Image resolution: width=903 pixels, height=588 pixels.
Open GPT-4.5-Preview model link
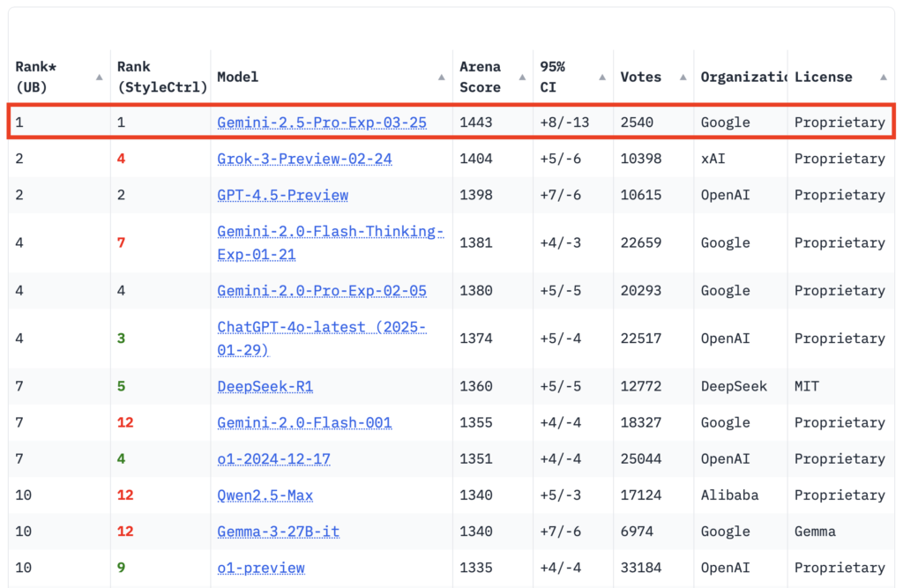click(283, 195)
